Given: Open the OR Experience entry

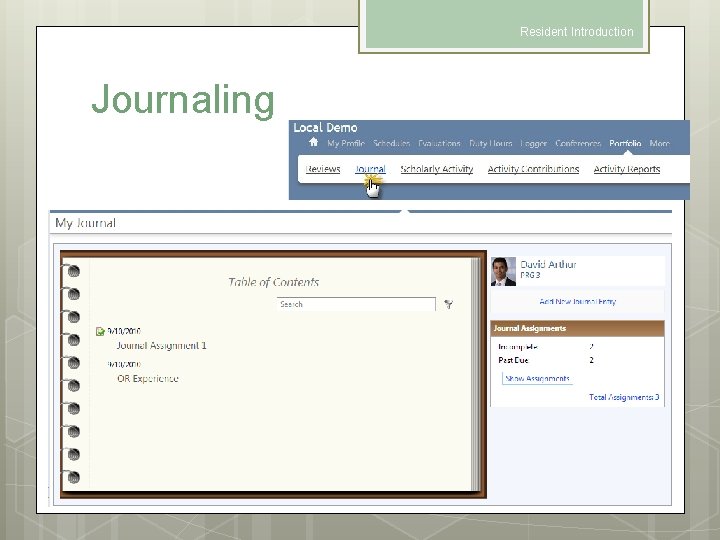Looking at the screenshot, I should [x=148, y=378].
